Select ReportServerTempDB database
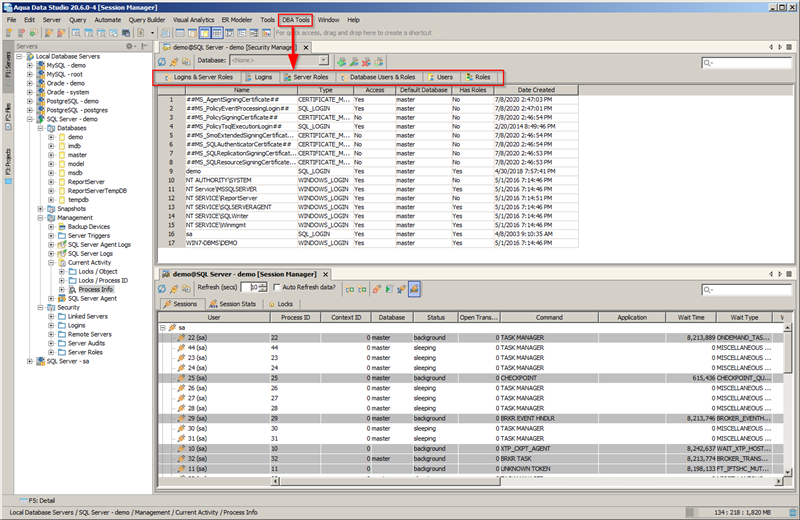Image resolution: width=800 pixels, height=520 pixels. 97,191
